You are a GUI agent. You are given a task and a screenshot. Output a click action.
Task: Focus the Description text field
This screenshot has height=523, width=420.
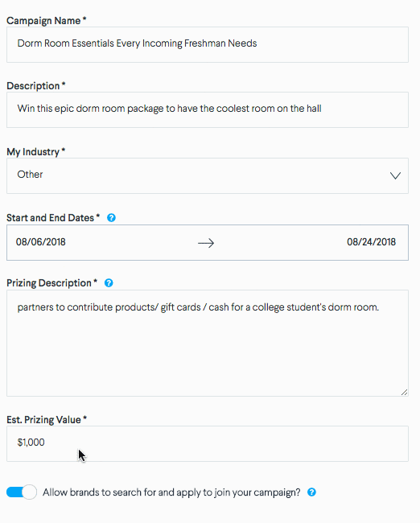pyautogui.click(x=208, y=109)
